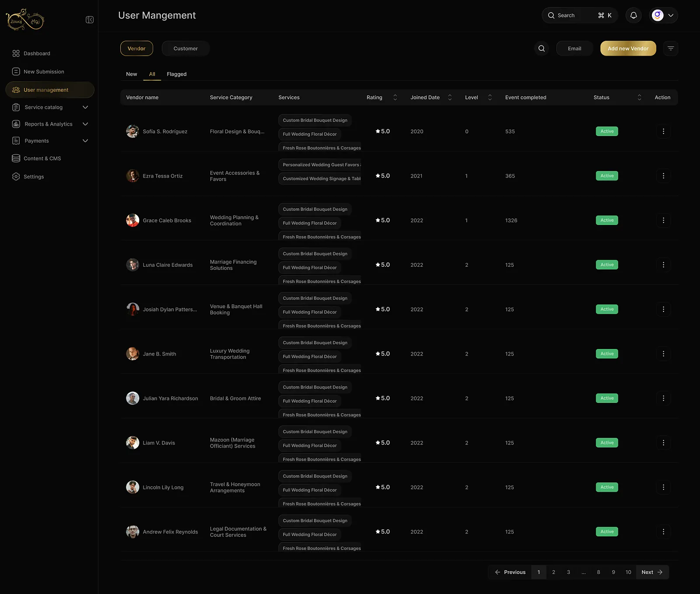
Task: Switch to the Vendor tab
Action: (x=136, y=49)
